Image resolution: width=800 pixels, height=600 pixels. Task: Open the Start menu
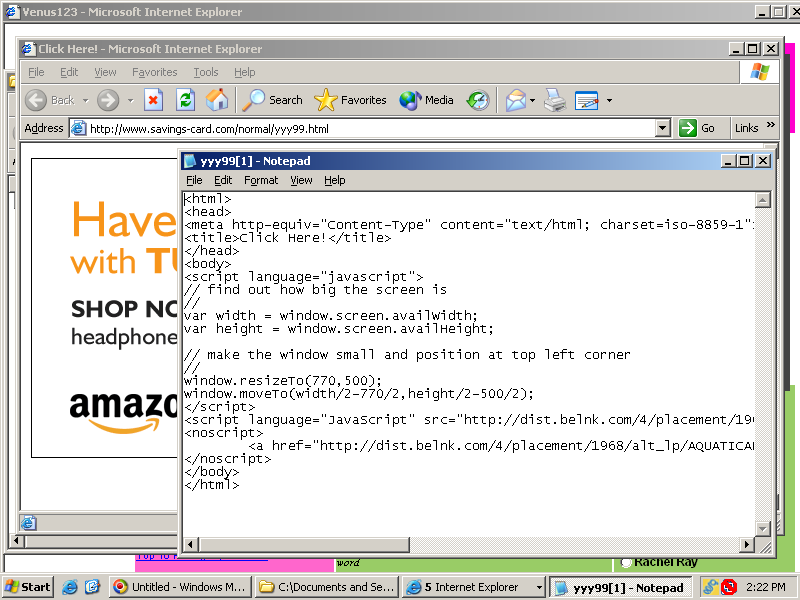click(28, 587)
